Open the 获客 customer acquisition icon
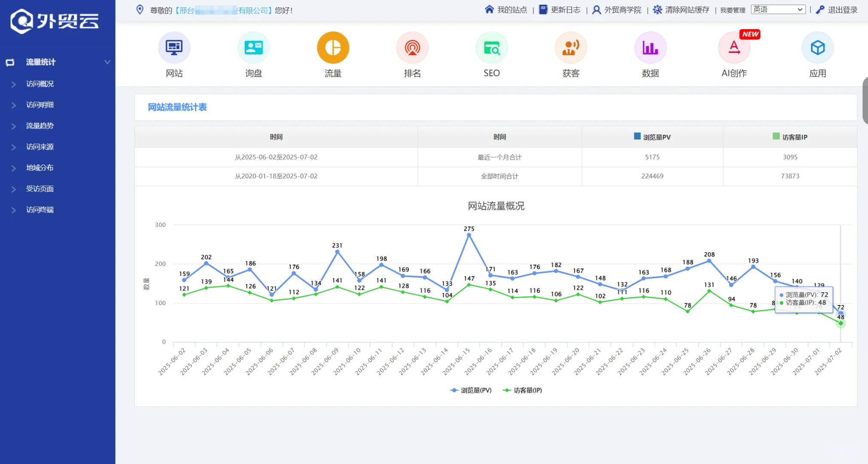 click(x=571, y=48)
